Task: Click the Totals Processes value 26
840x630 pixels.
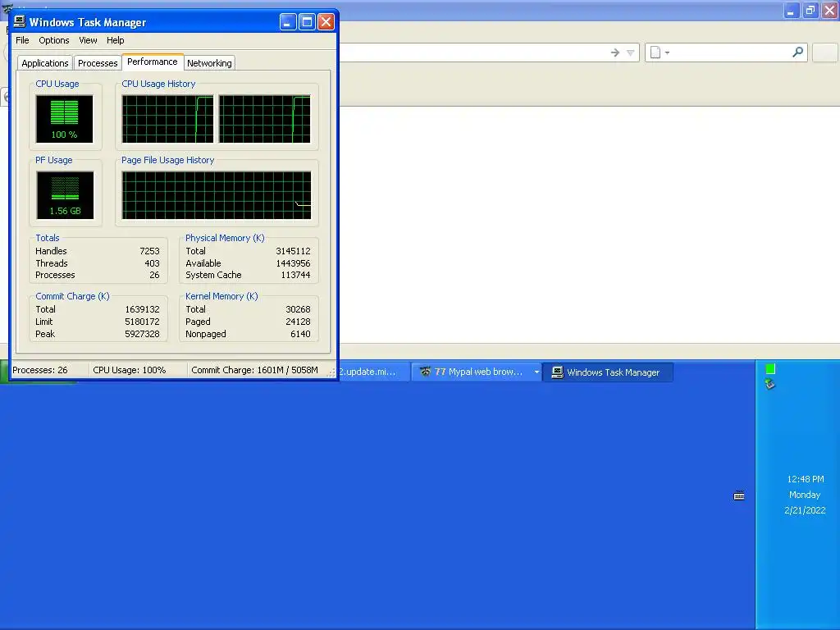Action: coord(154,276)
